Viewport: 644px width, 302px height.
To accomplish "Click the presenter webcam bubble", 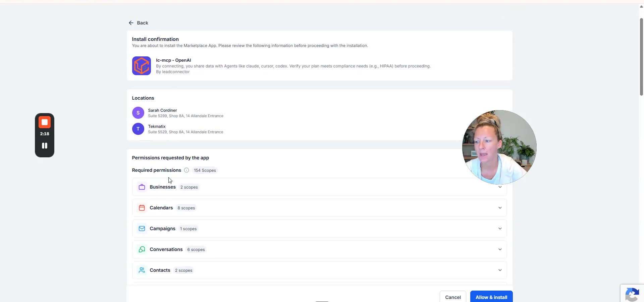I will coord(499,147).
